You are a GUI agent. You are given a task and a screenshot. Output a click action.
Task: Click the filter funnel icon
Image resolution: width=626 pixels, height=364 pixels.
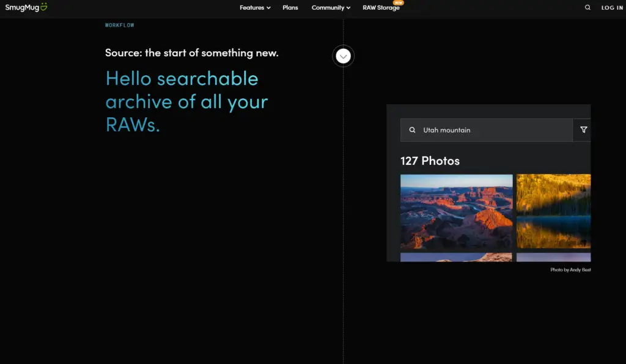click(583, 130)
